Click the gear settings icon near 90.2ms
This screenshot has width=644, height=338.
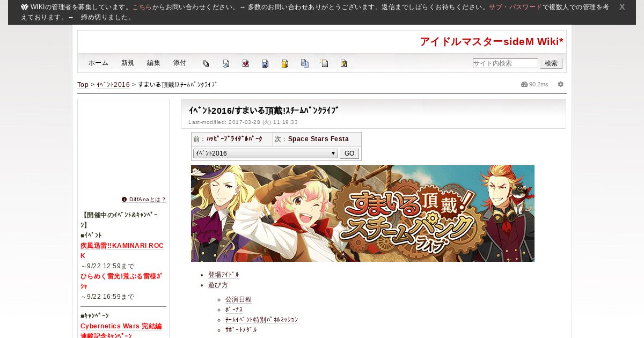click(561, 84)
